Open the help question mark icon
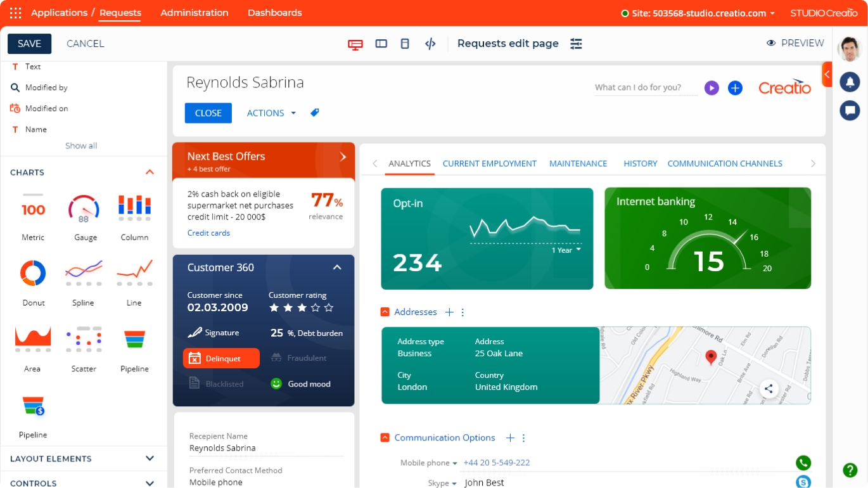 (x=850, y=470)
